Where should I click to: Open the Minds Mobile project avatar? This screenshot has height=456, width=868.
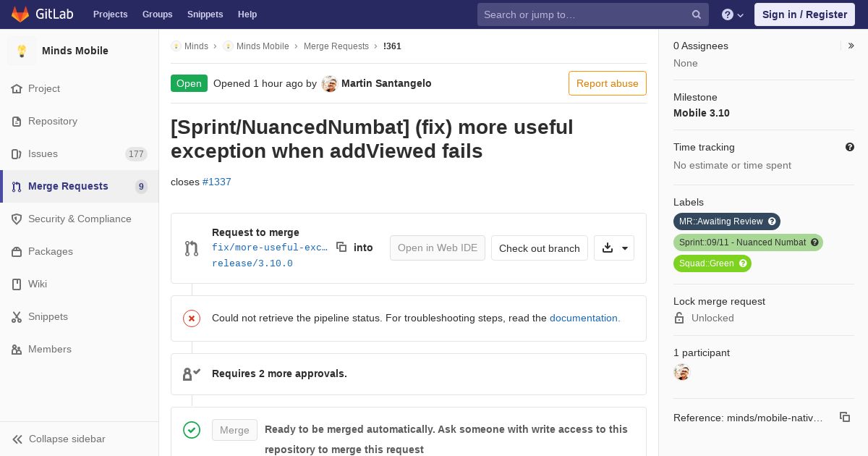22,51
